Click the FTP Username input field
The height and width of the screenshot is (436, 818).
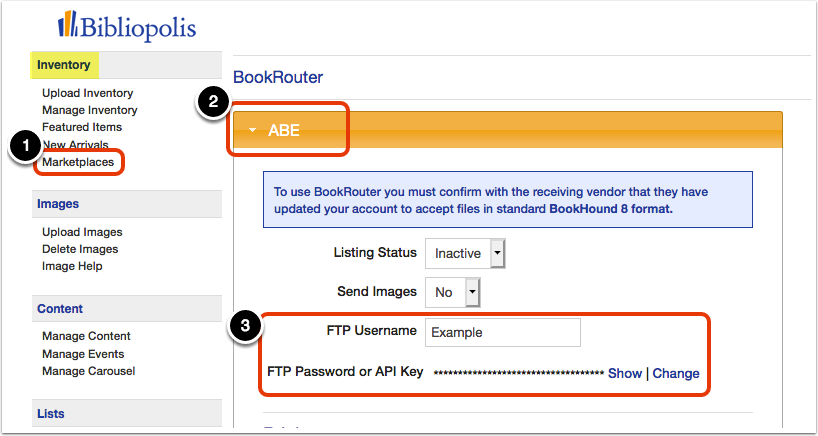(x=503, y=332)
